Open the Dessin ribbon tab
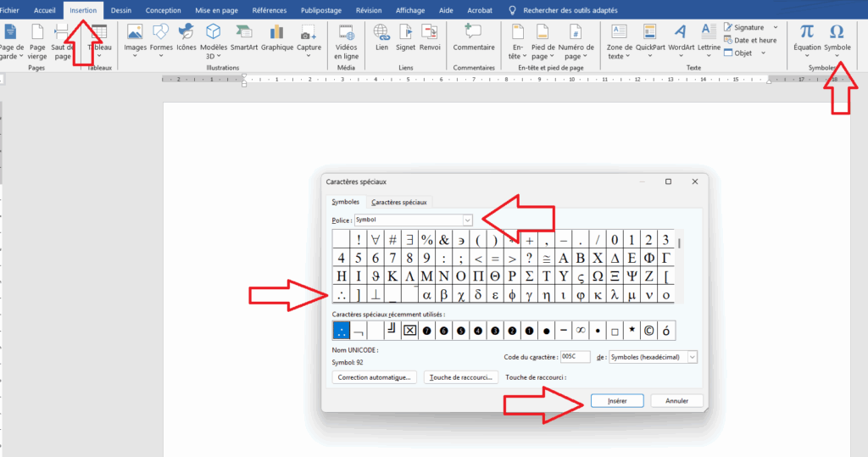This screenshot has width=868, height=457. 120,10
